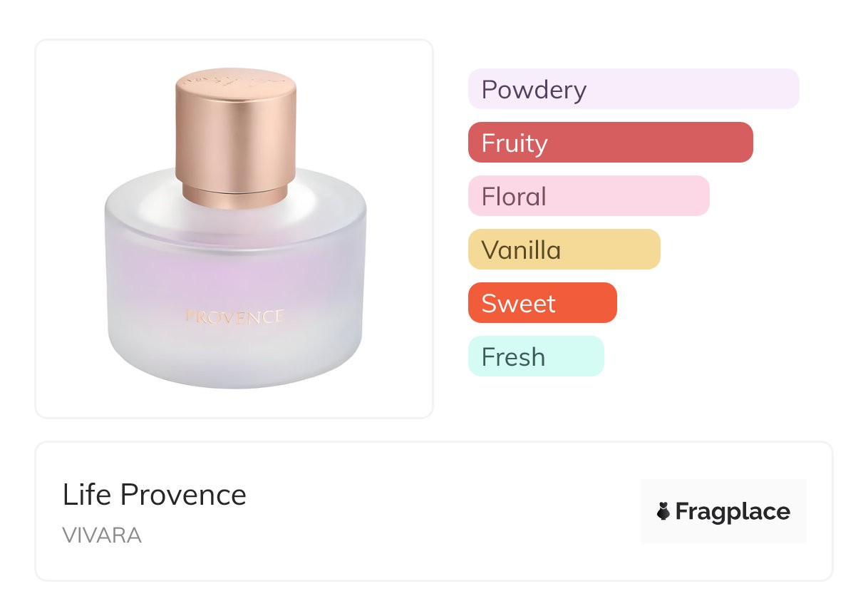Select the orange Sweet accord bar
This screenshot has width=868, height=616.
pos(542,303)
